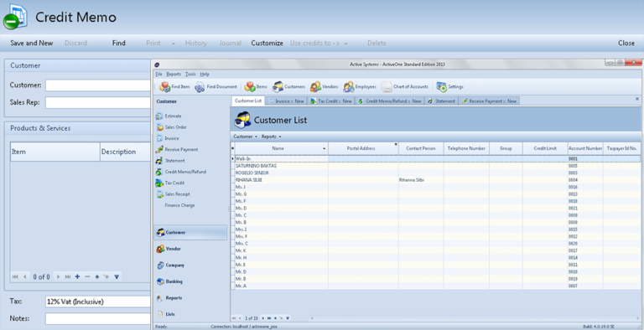644x330 pixels.
Task: Open Chart of Accounts from the toolbar
Action: point(404,86)
